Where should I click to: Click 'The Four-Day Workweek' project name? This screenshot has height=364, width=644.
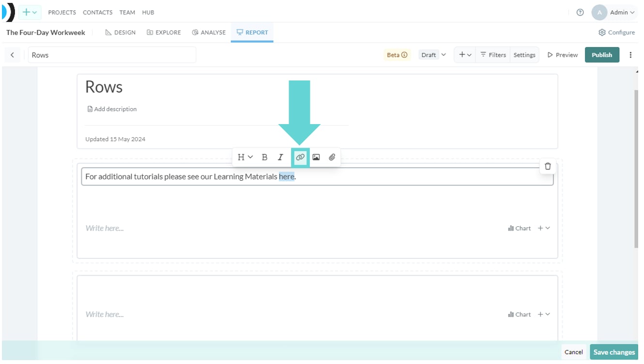point(46,32)
